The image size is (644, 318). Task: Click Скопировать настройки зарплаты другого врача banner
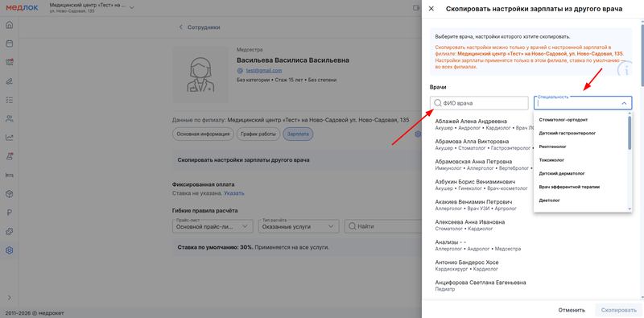pyautogui.click(x=297, y=160)
